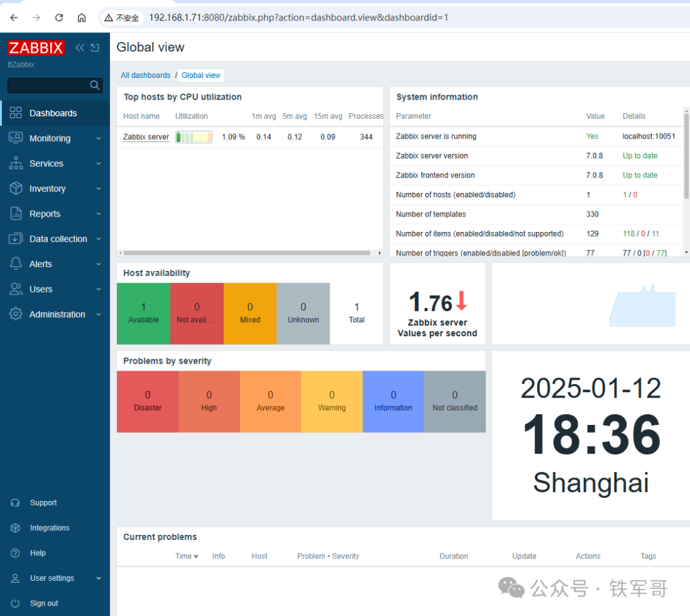This screenshot has height=616, width=690.
Task: Expand the Alerts menu chevron
Action: (x=98, y=263)
